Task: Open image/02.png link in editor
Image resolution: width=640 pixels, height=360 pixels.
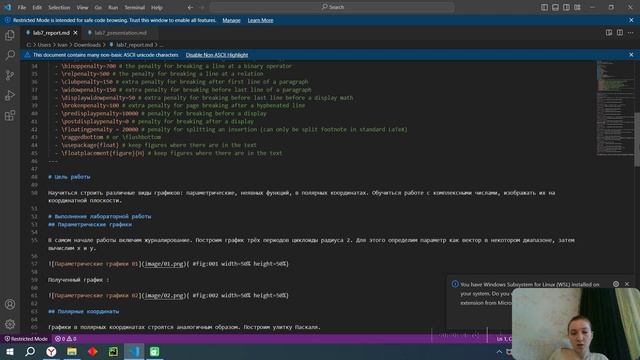Action: [164, 296]
